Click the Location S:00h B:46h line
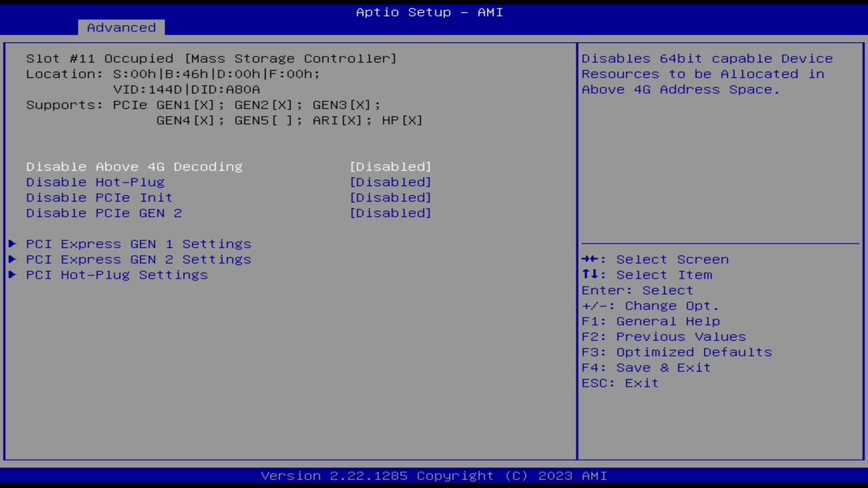Screen dimensions: 868x488 pos(173,75)
